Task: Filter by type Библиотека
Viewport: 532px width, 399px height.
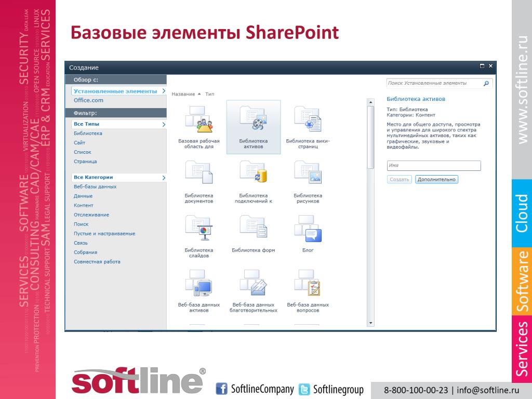Action: pyautogui.click(x=88, y=134)
